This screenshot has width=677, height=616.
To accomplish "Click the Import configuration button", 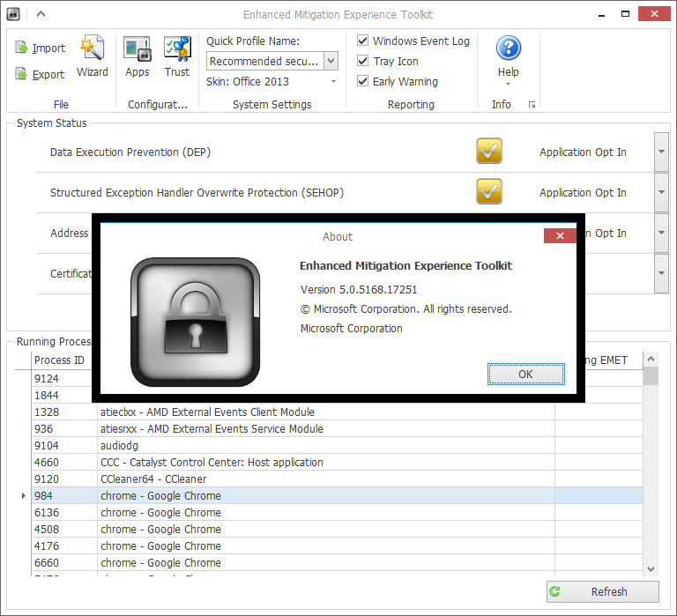I will click(41, 48).
